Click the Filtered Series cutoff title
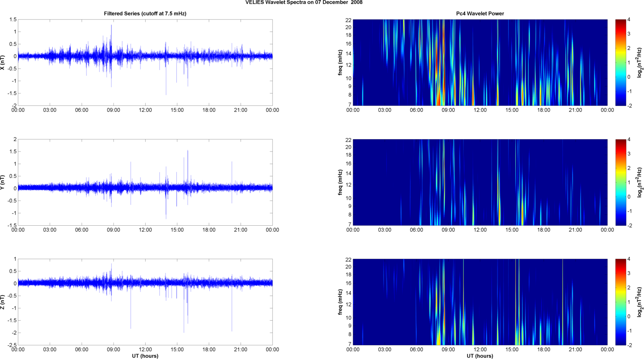Viewport: 644px width, 359px height. tap(145, 13)
